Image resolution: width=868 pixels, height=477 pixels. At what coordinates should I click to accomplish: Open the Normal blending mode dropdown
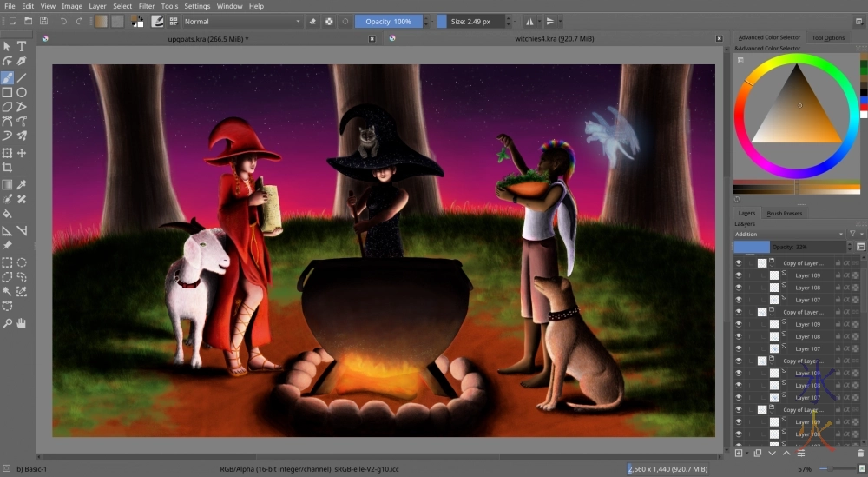pos(241,21)
